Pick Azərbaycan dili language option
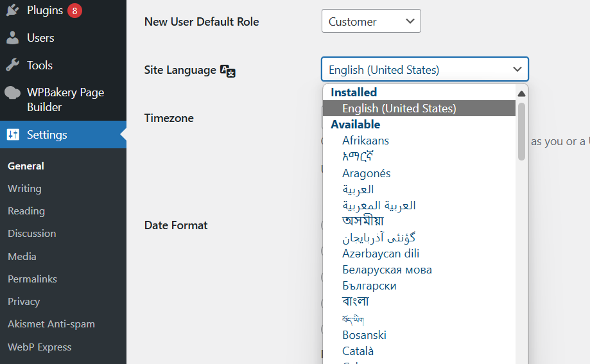Image resolution: width=590 pixels, height=364 pixels. (381, 254)
